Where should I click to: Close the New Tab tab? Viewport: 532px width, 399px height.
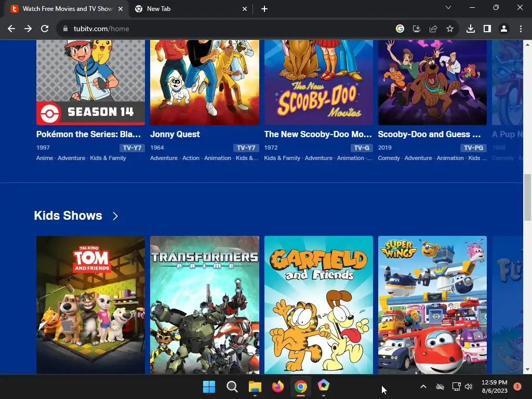[x=245, y=9]
